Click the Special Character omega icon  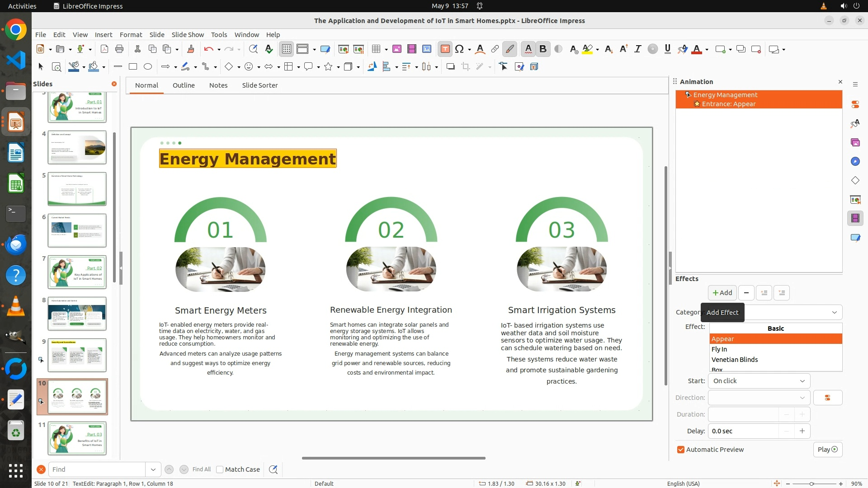point(459,49)
